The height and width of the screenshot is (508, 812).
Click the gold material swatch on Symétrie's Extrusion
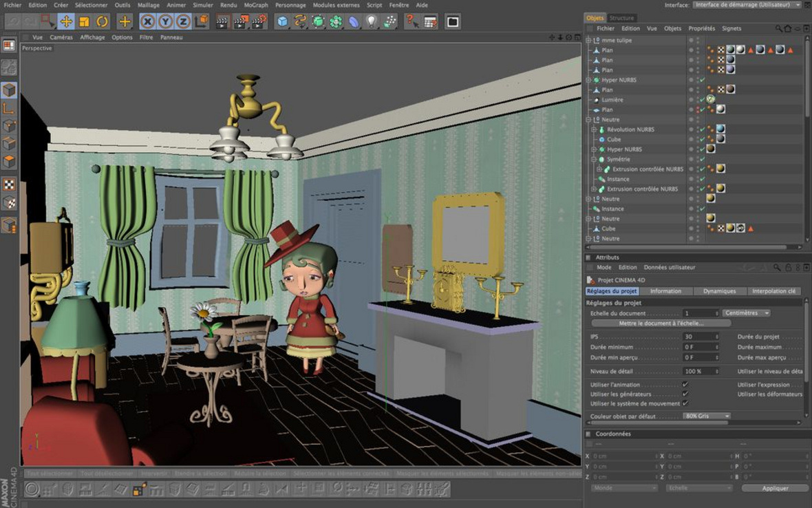click(720, 169)
